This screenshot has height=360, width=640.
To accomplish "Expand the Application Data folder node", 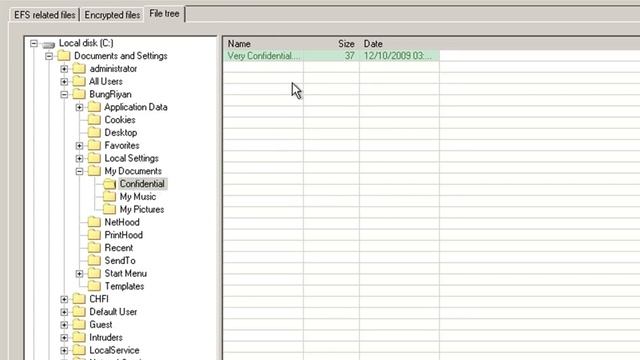I will coord(79,107).
